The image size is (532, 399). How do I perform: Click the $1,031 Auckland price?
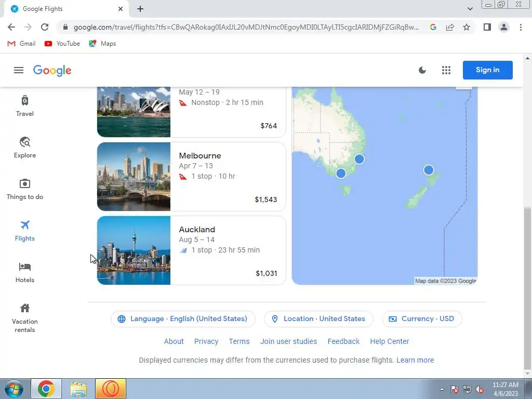coord(266,273)
